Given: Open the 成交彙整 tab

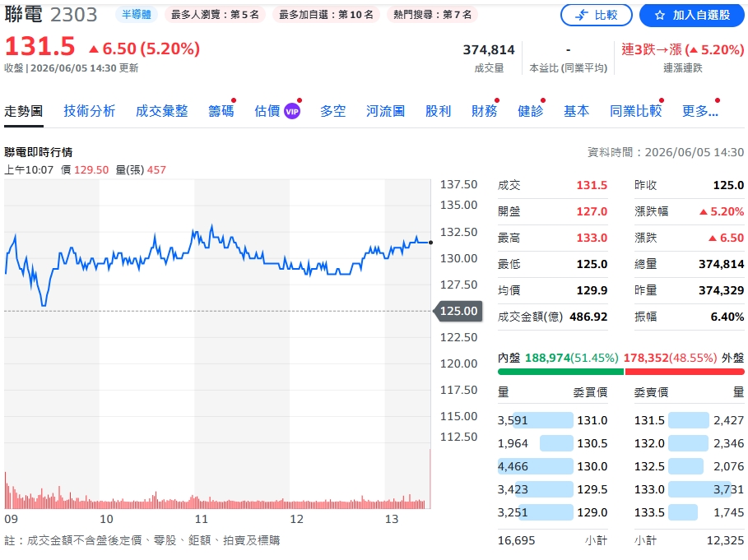Looking at the screenshot, I should point(162,111).
